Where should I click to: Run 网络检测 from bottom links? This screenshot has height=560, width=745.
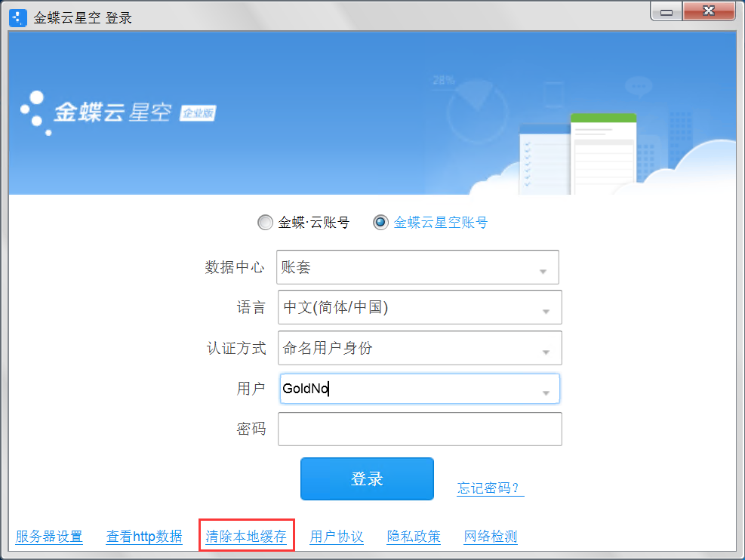click(x=491, y=537)
